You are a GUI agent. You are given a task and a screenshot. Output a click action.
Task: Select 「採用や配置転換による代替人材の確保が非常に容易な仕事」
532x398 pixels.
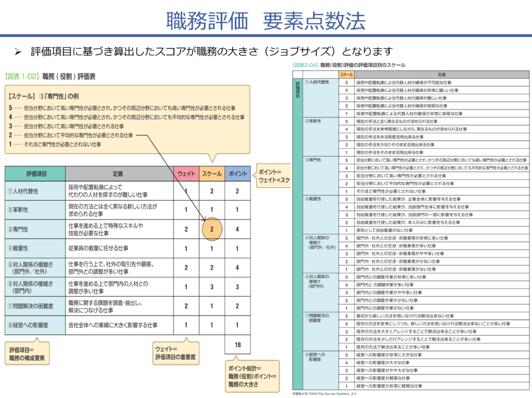click(x=409, y=114)
